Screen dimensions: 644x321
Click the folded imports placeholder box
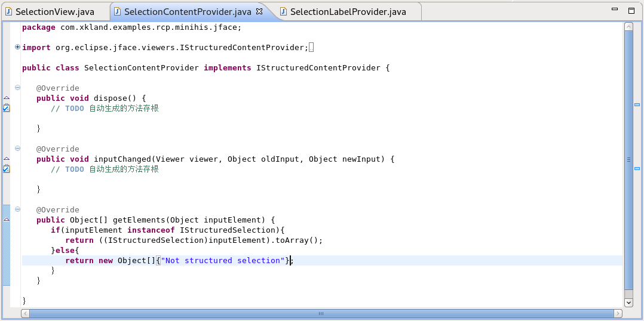tap(311, 48)
